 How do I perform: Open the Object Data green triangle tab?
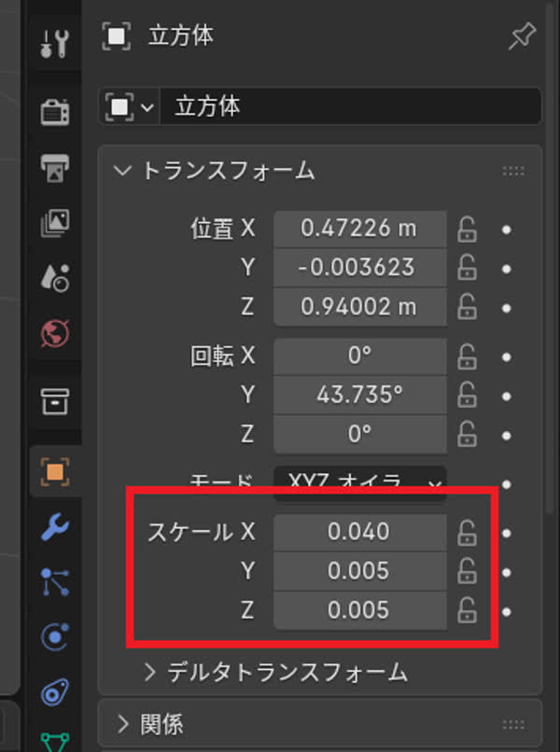[55, 742]
